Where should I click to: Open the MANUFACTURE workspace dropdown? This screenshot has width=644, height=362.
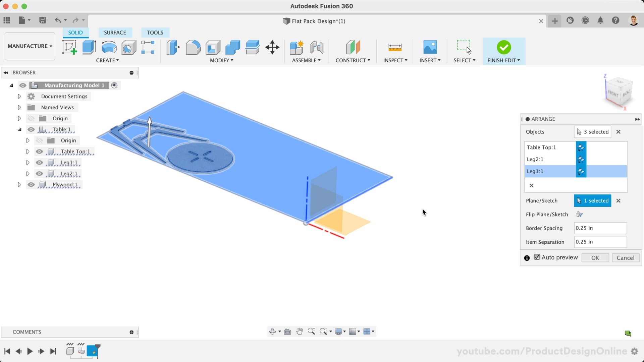click(30, 46)
